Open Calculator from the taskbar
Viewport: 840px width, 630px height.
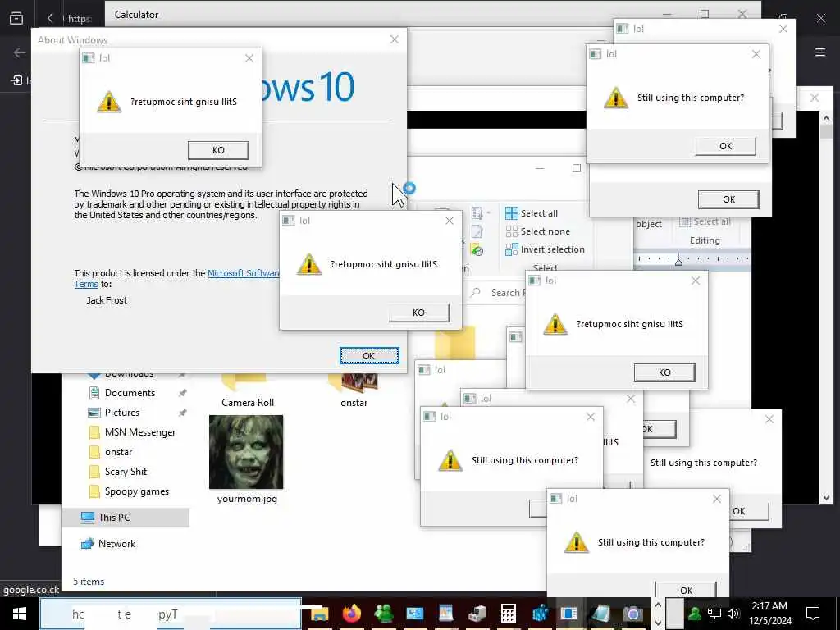click(x=508, y=614)
